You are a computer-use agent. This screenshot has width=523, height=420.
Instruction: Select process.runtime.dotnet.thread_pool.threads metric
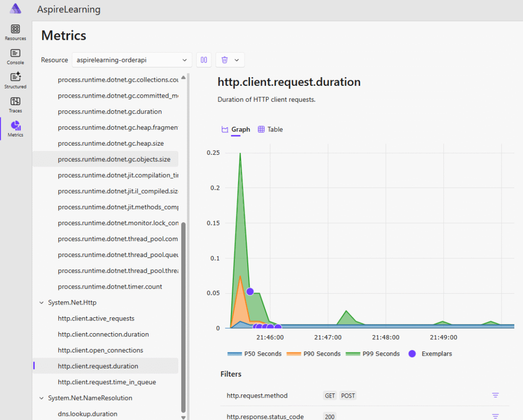pos(118,271)
